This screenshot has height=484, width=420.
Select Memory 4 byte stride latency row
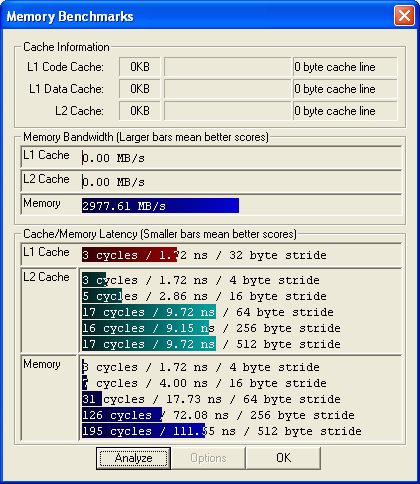coord(201,367)
